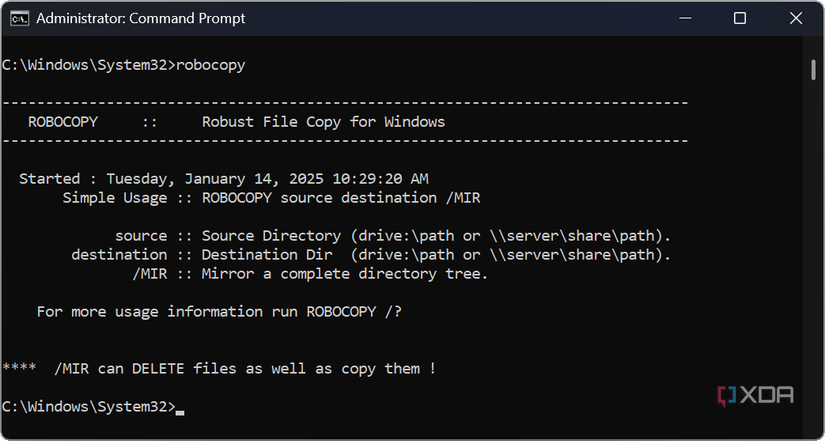This screenshot has width=825, height=441.
Task: Click the blinking cursor at the bottom prompt
Action: [x=179, y=407]
